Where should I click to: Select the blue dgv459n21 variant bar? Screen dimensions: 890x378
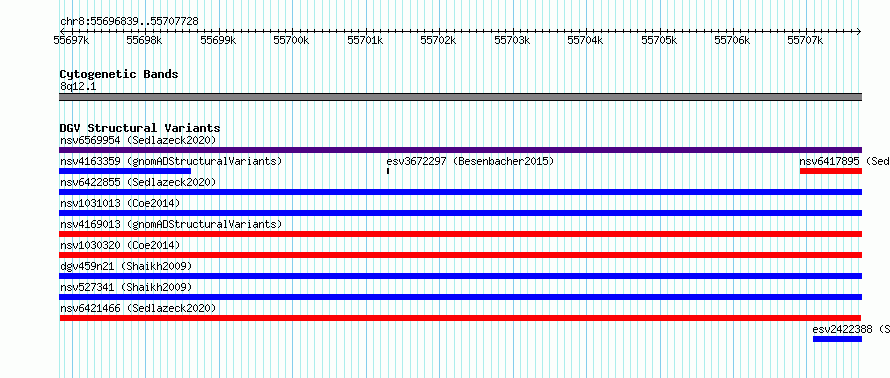click(460, 276)
